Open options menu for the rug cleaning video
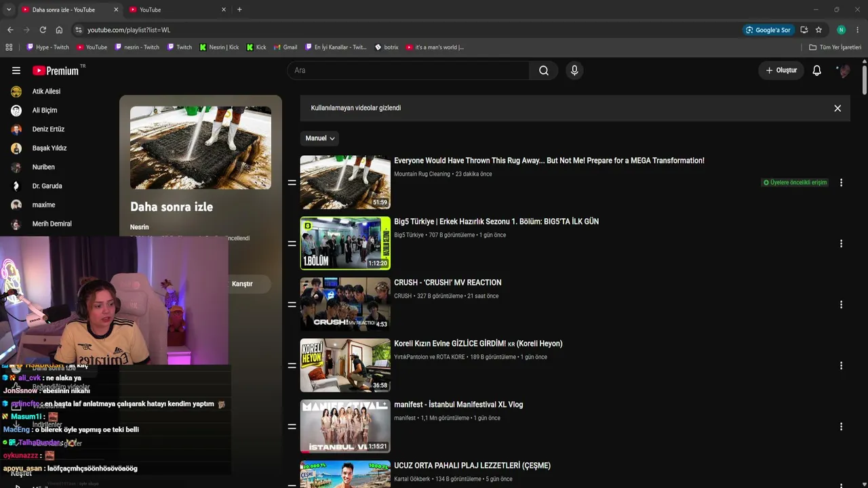The image size is (868, 488). (x=841, y=183)
